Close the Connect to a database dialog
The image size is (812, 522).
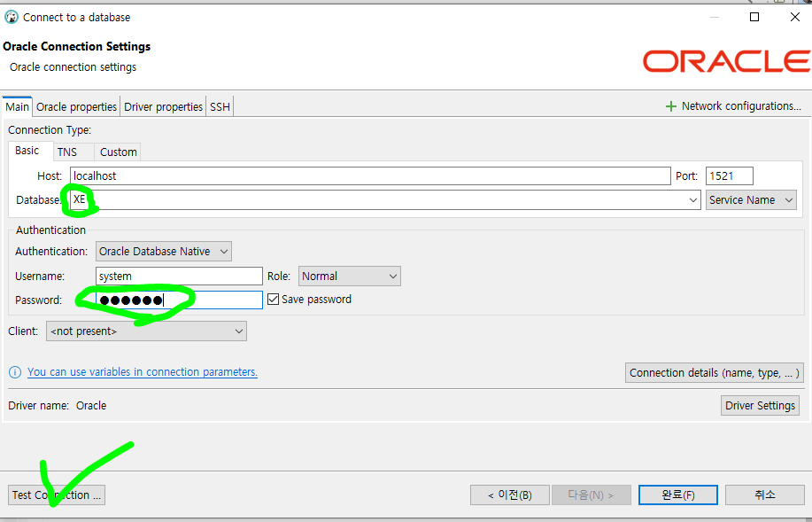[795, 17]
